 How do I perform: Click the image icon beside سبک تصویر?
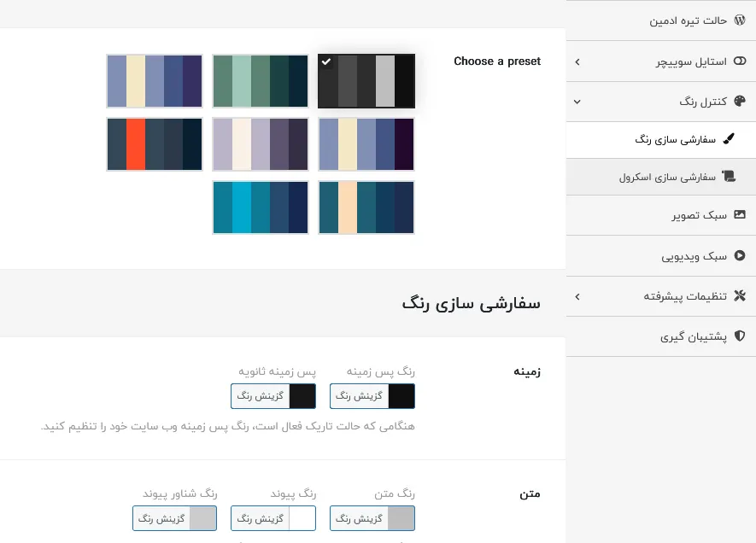740,214
